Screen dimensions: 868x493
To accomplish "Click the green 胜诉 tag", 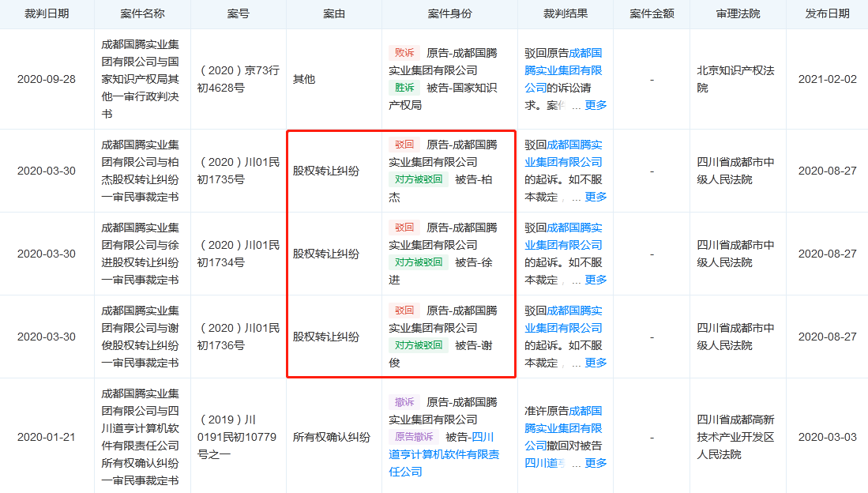I will [x=404, y=88].
